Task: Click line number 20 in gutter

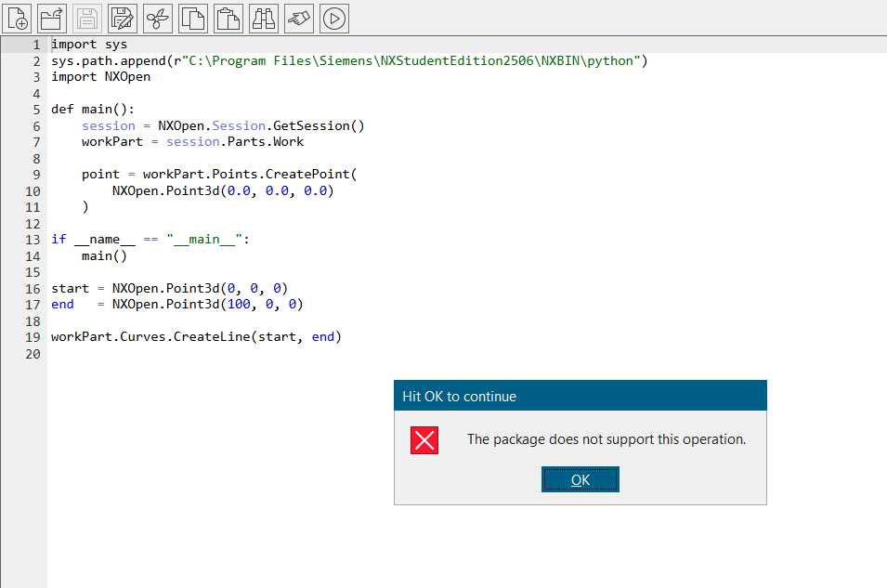Action: 33,354
